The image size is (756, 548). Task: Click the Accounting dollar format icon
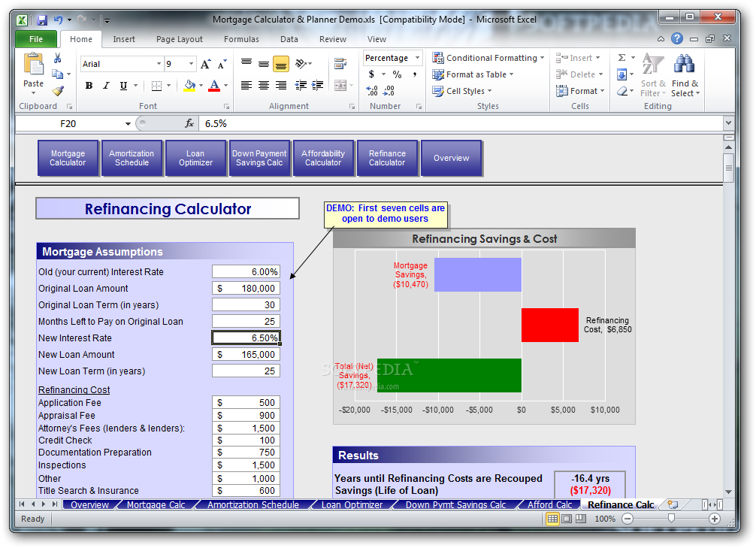(x=371, y=74)
